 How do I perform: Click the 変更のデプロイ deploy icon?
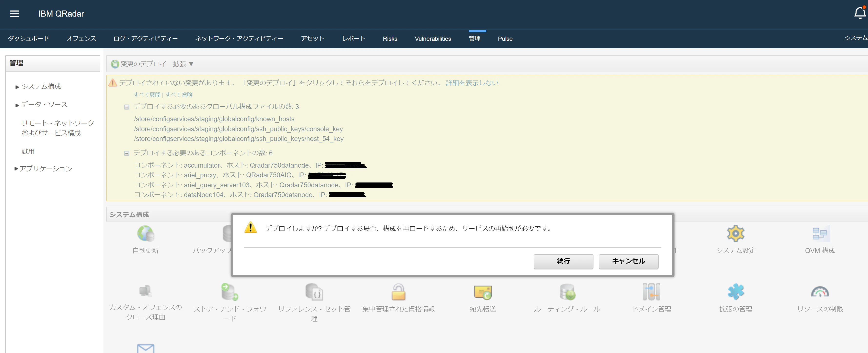[x=115, y=64]
